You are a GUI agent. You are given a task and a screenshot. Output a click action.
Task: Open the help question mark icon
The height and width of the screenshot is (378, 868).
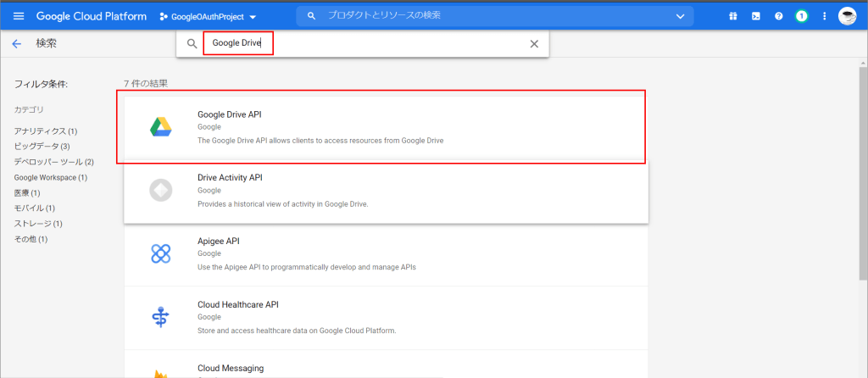coord(778,17)
